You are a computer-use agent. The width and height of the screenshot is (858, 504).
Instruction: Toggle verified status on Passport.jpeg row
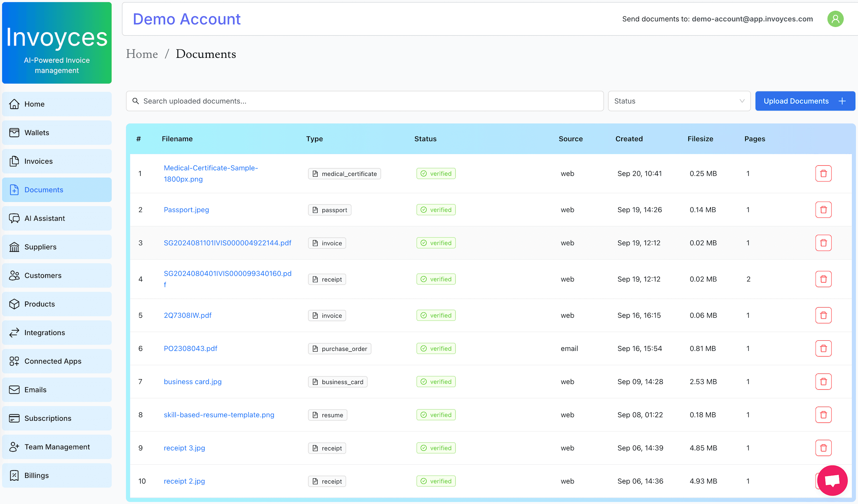435,210
